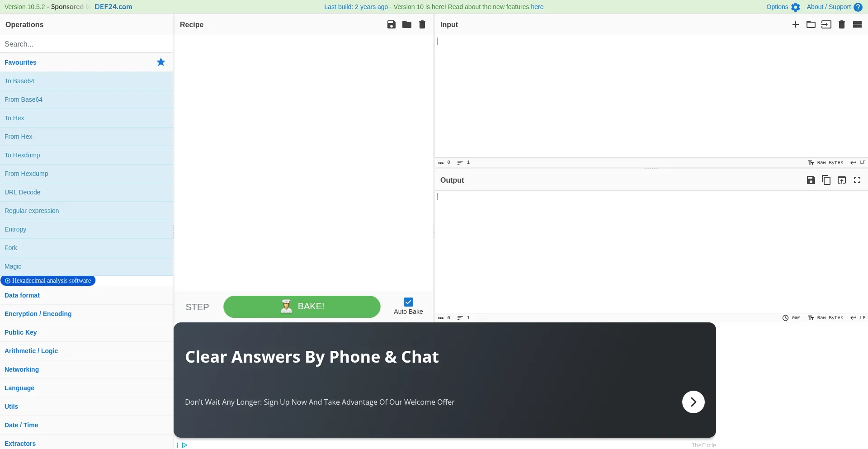Image resolution: width=868 pixels, height=449 pixels.
Task: Select the Magic operation
Action: 13,266
